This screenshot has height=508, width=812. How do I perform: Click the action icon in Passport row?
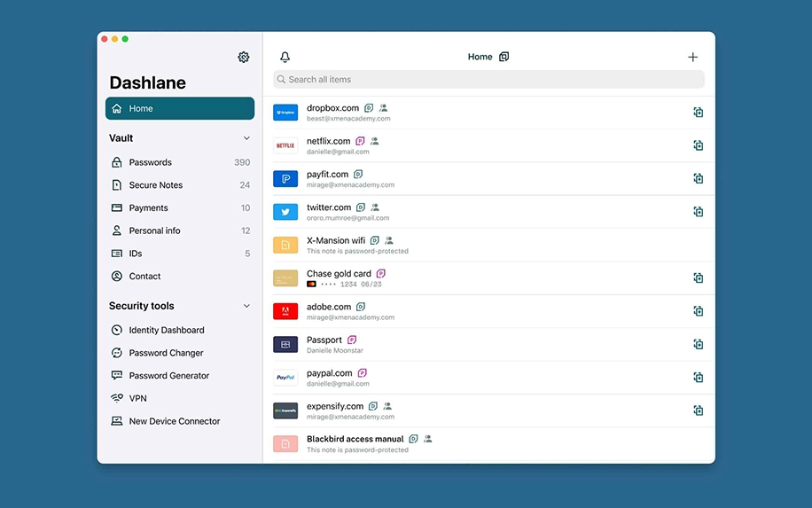tap(698, 344)
